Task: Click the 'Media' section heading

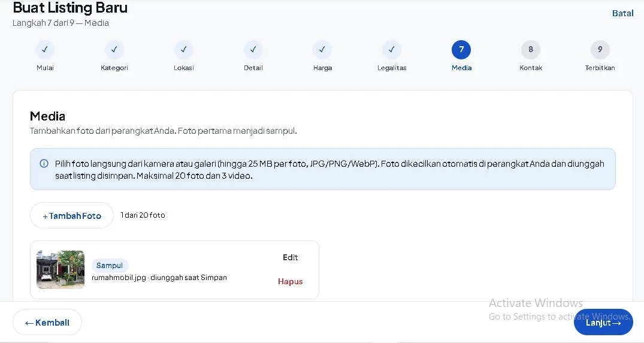Action: click(48, 116)
